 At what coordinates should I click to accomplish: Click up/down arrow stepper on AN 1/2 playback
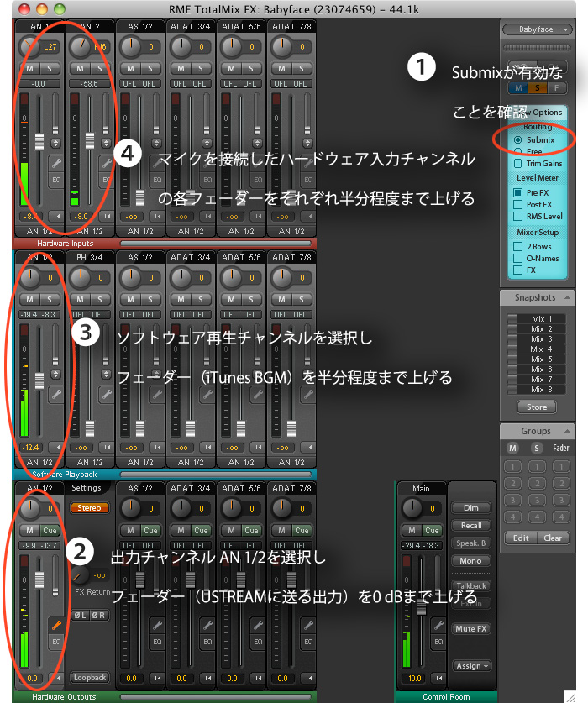coord(55,374)
